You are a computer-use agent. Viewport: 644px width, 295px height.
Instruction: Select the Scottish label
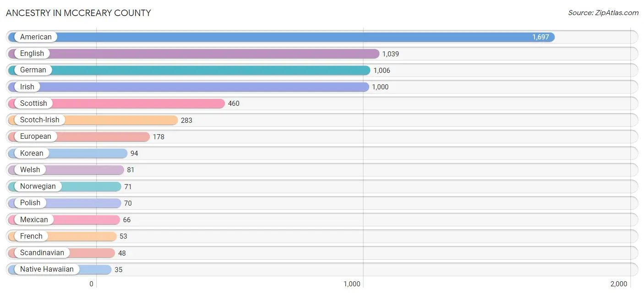[x=33, y=103]
